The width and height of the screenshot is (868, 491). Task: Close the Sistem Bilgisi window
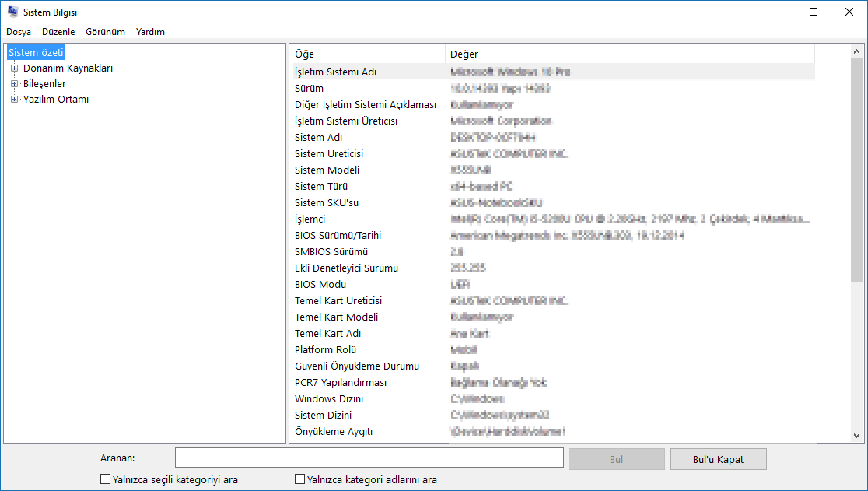click(x=849, y=12)
